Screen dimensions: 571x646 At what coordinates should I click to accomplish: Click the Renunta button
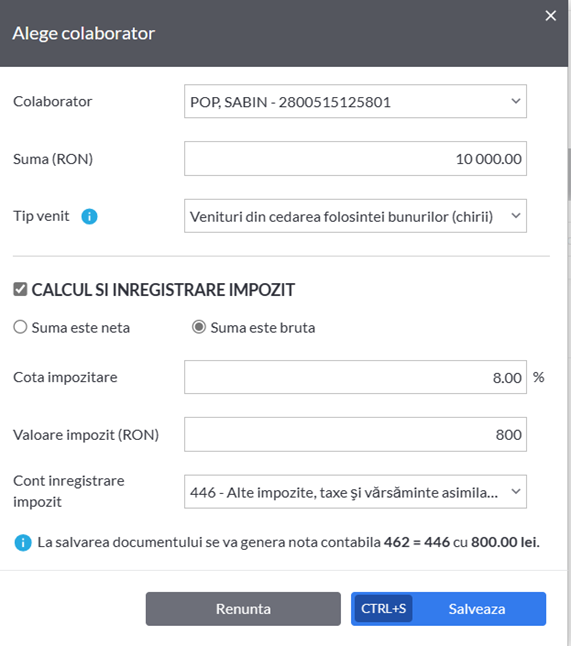pyautogui.click(x=243, y=609)
